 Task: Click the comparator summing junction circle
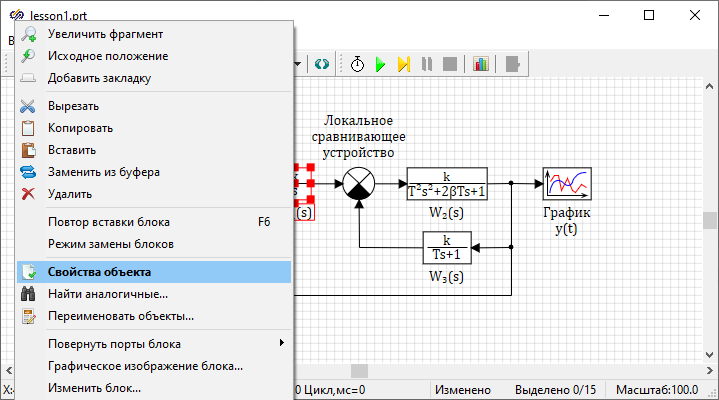pos(358,184)
